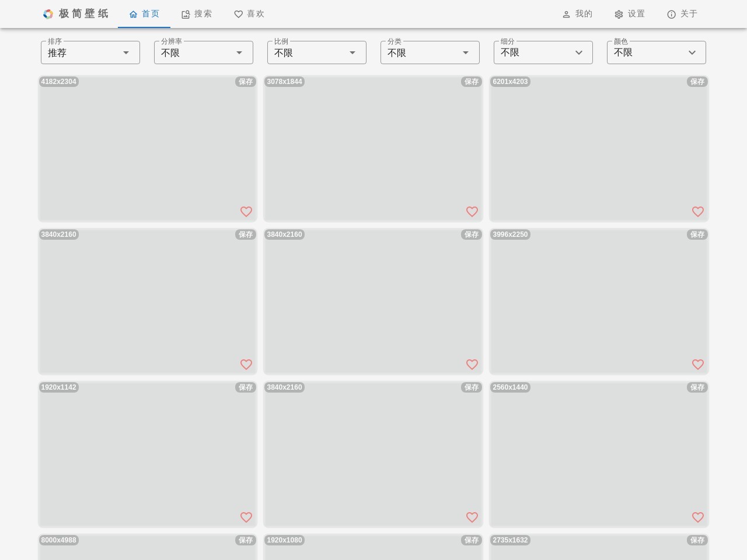Open the 关于 info icon

click(x=672, y=15)
